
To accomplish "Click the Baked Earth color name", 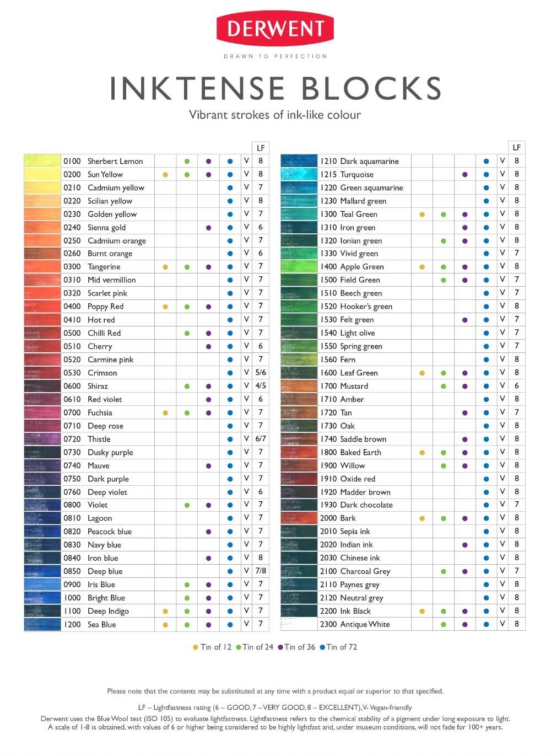I will click(360, 452).
